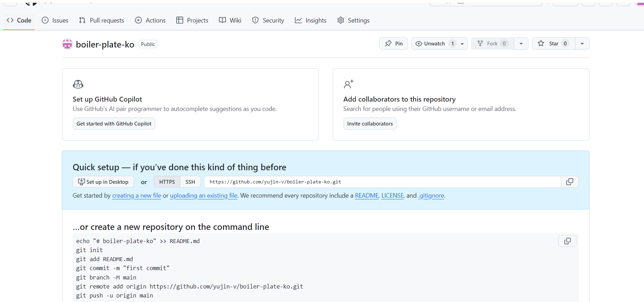Viewport: 644px width, 302px height.
Task: Open the LICENSE link
Action: (392, 196)
